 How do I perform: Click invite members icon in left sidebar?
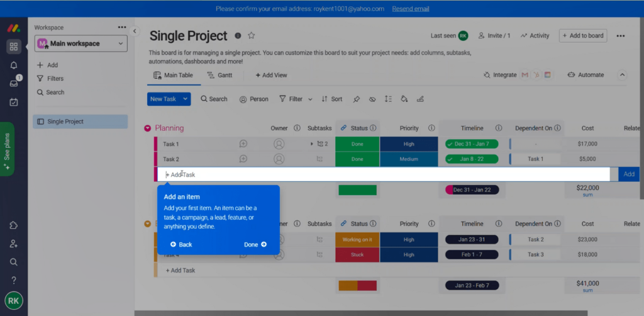pos(14,244)
